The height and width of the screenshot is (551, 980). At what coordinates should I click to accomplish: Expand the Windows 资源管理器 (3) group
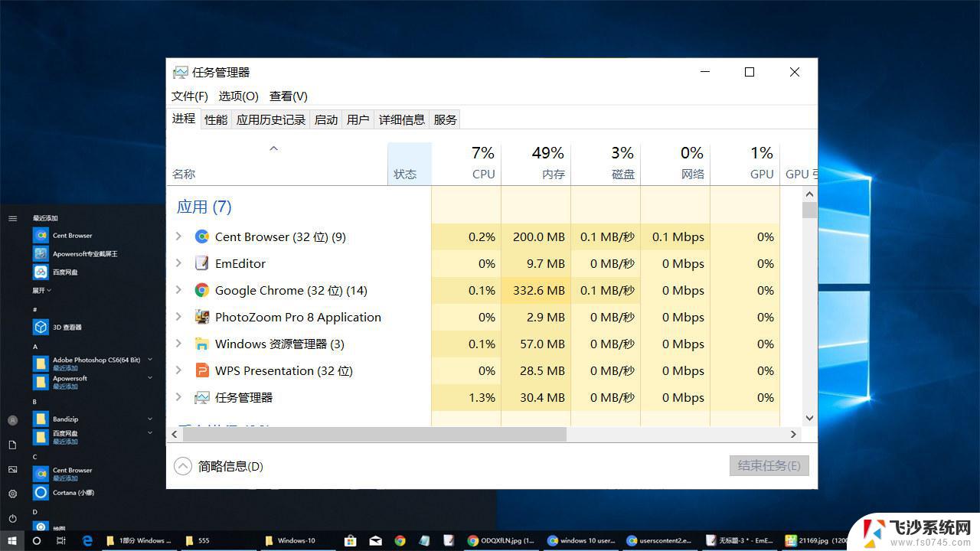coord(178,344)
